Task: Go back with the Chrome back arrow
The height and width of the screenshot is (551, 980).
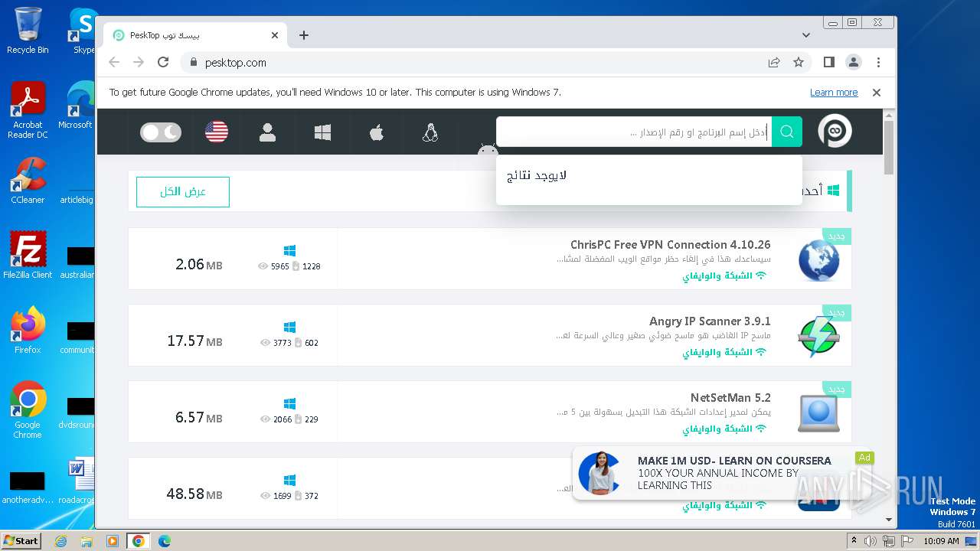Action: click(114, 63)
